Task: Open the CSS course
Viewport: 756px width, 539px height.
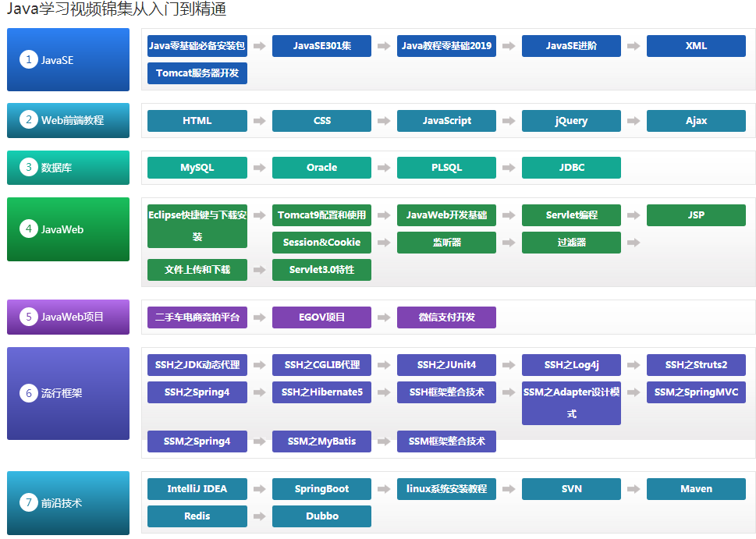Action: [321, 121]
